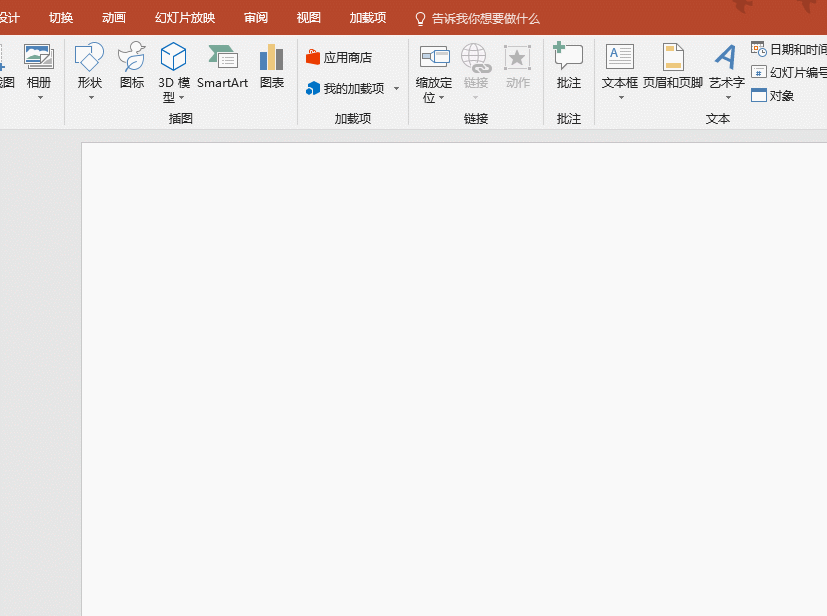Insert a 3D 模型 using the cube icon
The image size is (827, 616).
(174, 57)
